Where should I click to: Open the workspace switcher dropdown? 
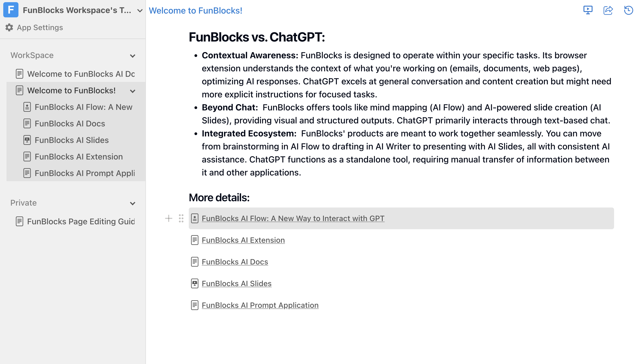(x=139, y=11)
